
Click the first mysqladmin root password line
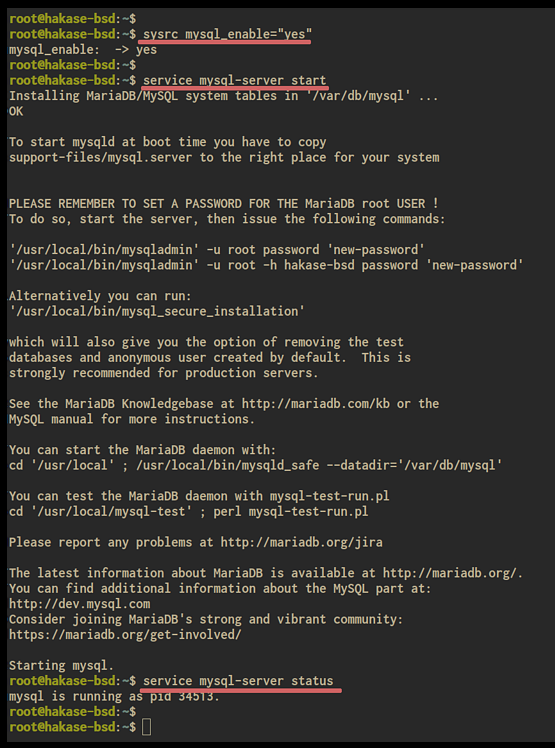pos(217,249)
